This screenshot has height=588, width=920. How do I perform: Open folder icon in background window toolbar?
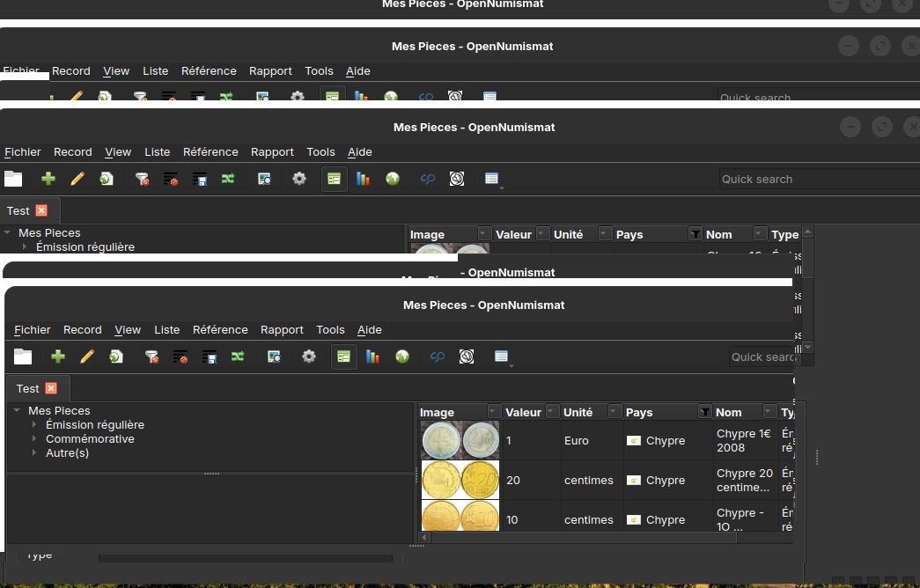click(x=13, y=179)
